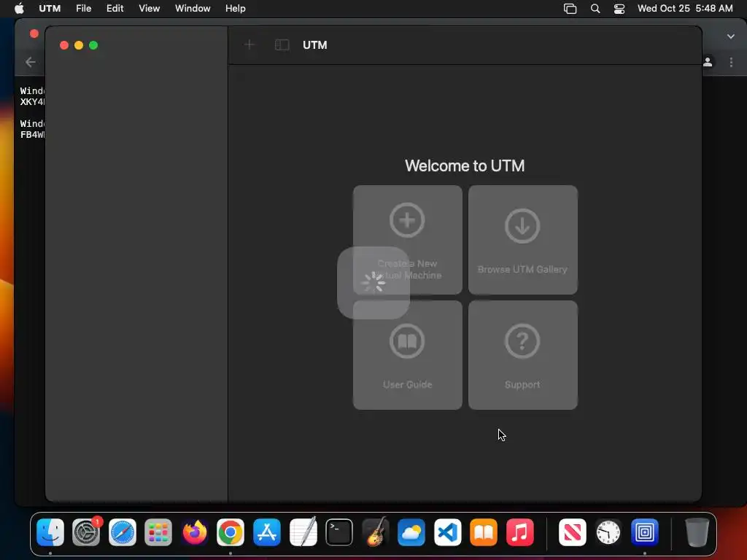Maximize the UTM window with the green button
Image resolution: width=747 pixels, height=560 pixels.
[93, 44]
